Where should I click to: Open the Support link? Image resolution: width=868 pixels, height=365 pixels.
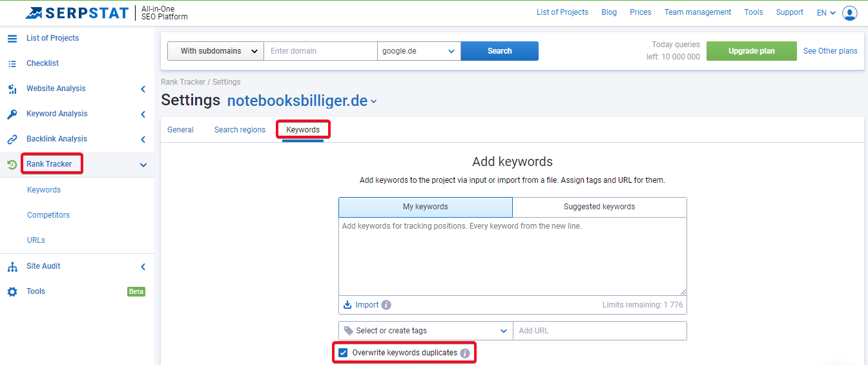790,12
